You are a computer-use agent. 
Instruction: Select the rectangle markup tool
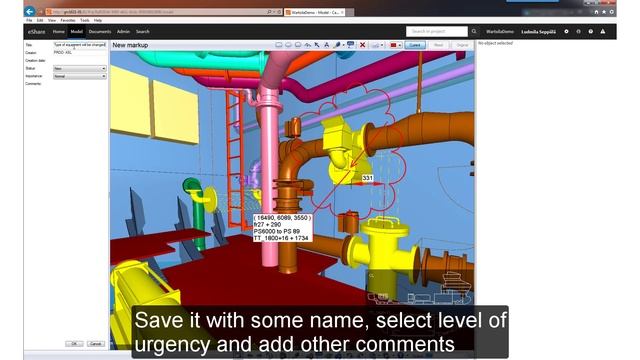click(x=279, y=45)
